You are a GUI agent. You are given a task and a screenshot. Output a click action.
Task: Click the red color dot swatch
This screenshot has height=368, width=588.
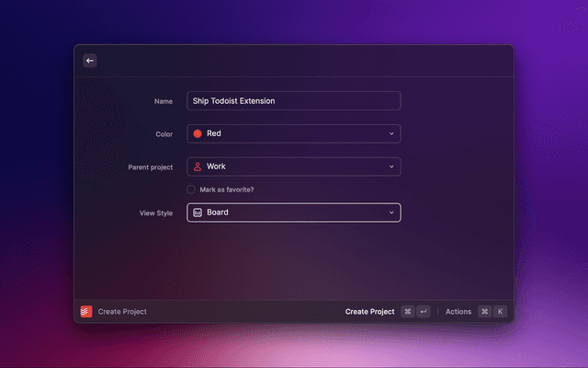coord(198,133)
